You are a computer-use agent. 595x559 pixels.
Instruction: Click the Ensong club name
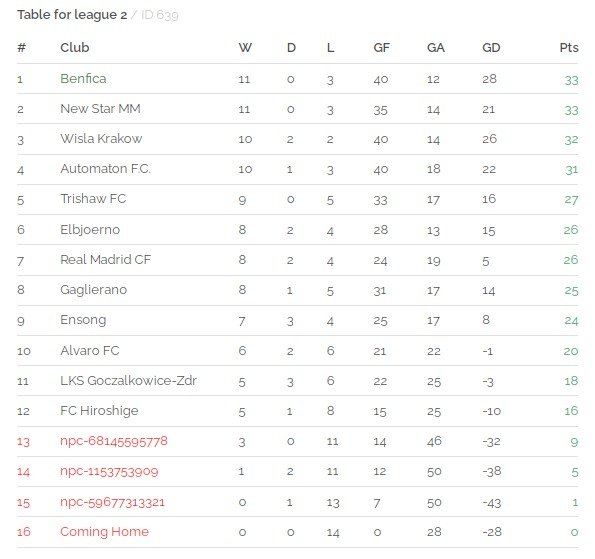(x=83, y=320)
